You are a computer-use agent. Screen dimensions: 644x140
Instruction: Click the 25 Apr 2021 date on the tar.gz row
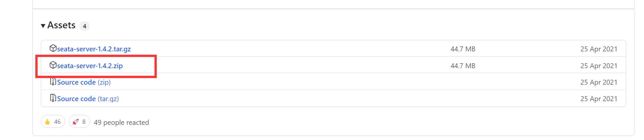pos(599,49)
